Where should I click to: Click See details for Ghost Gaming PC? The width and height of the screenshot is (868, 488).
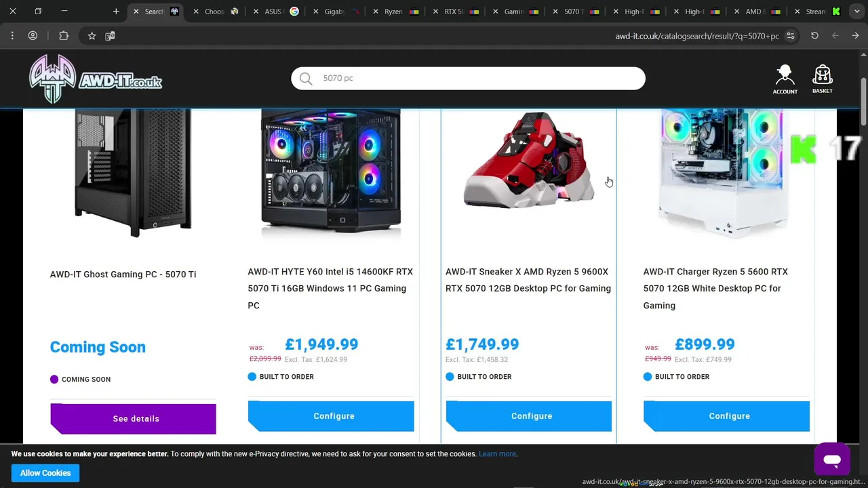coord(133,419)
